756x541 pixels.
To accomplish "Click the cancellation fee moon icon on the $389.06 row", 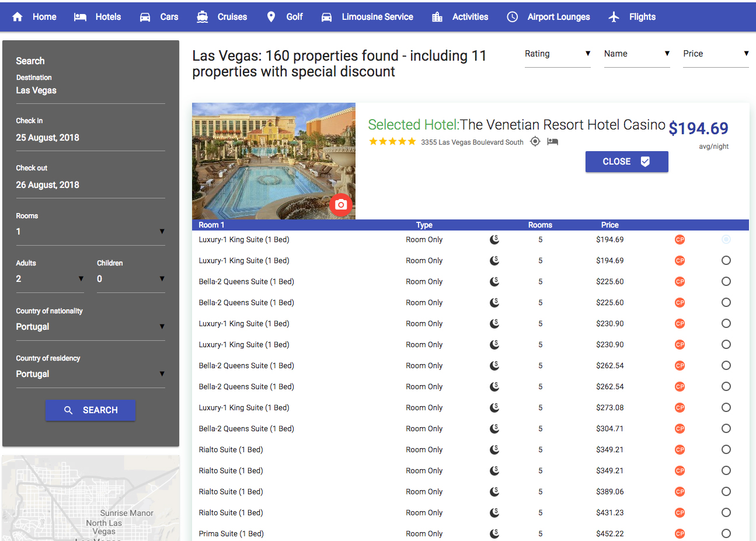I will (494, 491).
